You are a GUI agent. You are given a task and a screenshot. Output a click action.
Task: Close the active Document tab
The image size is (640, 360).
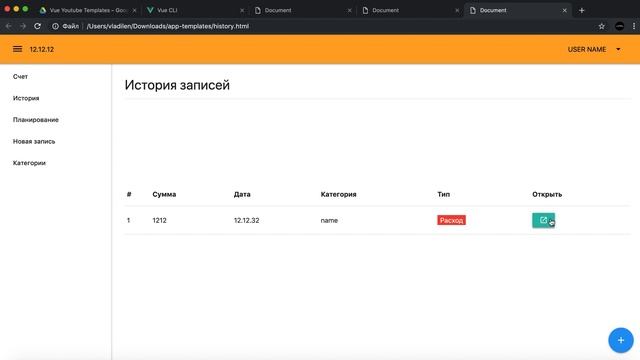(564, 10)
